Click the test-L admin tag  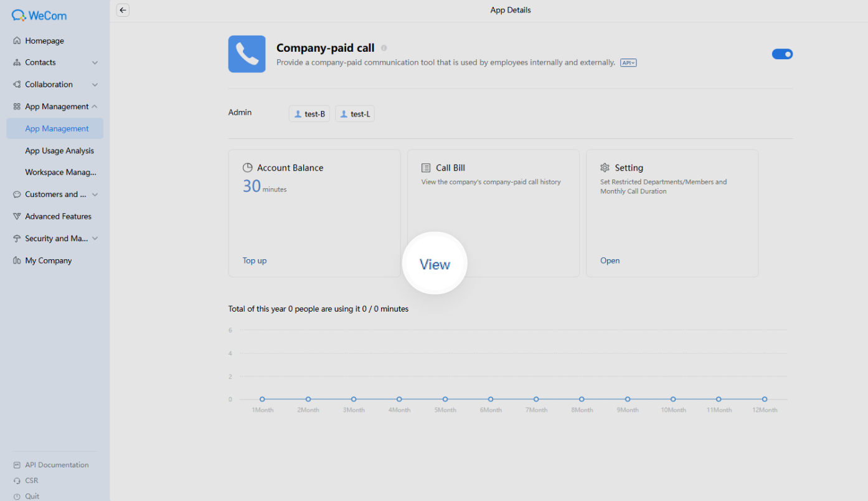pyautogui.click(x=355, y=114)
